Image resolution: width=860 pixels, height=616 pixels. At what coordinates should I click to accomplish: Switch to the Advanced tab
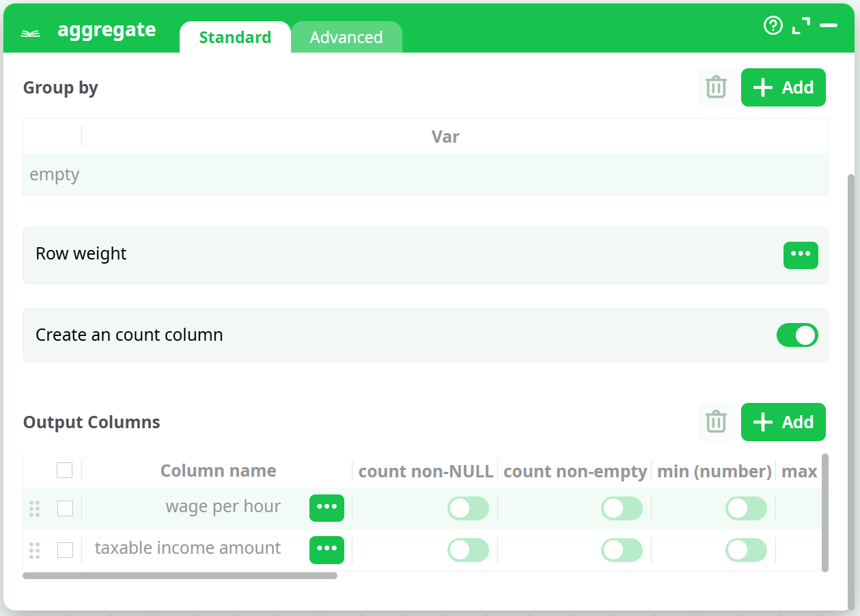click(x=346, y=38)
